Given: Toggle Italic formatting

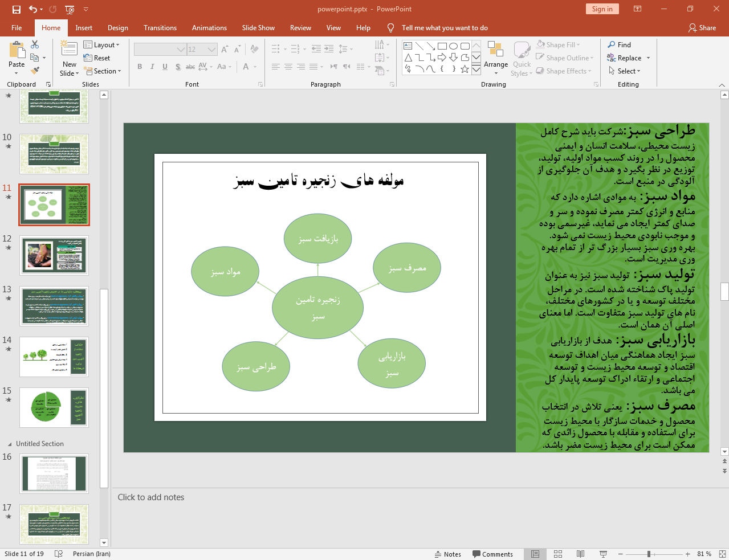Looking at the screenshot, I should [152, 67].
